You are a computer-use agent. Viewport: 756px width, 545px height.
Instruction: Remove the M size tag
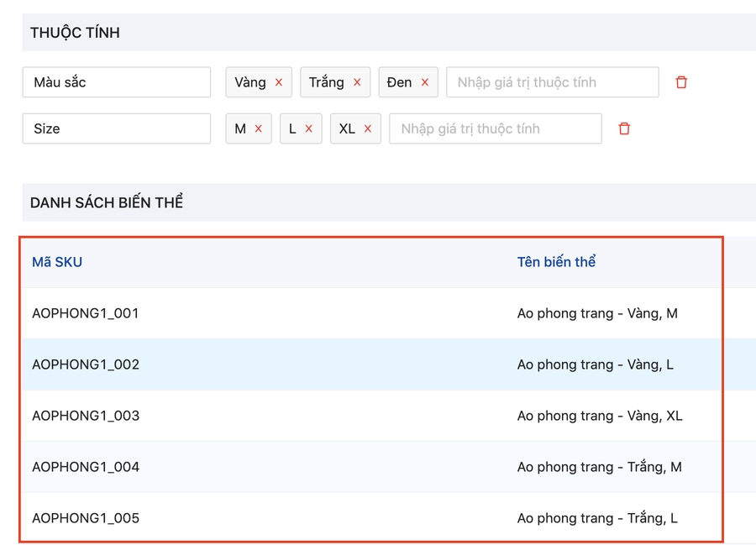(259, 128)
